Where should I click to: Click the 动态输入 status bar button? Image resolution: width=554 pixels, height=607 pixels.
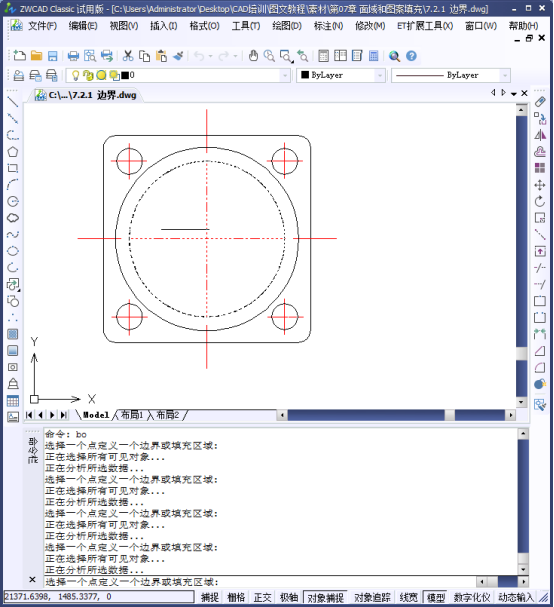point(515,597)
